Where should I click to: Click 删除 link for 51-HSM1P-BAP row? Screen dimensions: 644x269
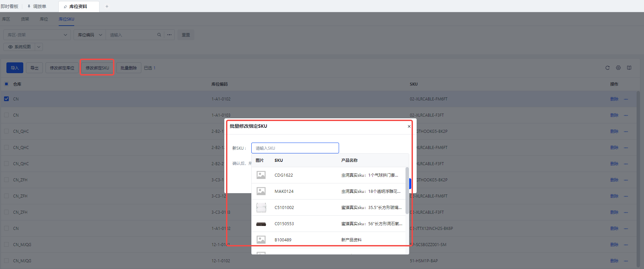click(x=614, y=261)
